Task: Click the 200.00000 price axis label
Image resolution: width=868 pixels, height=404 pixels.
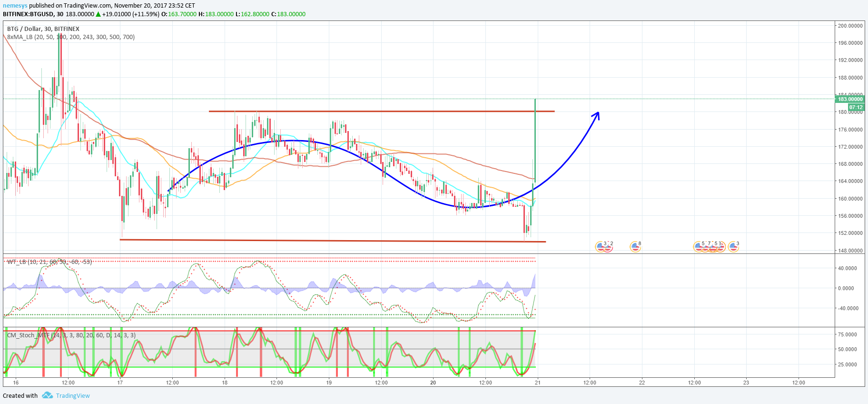Action: 850,26
